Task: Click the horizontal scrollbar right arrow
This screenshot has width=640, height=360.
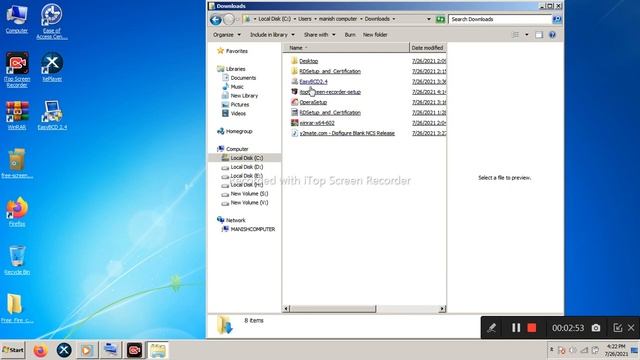Action: 442,309
